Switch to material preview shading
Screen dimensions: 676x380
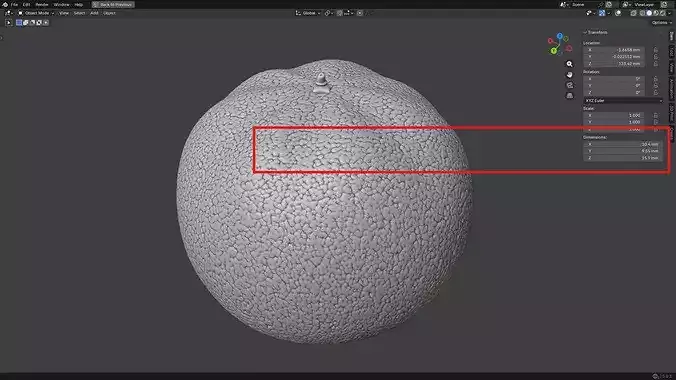coord(656,13)
